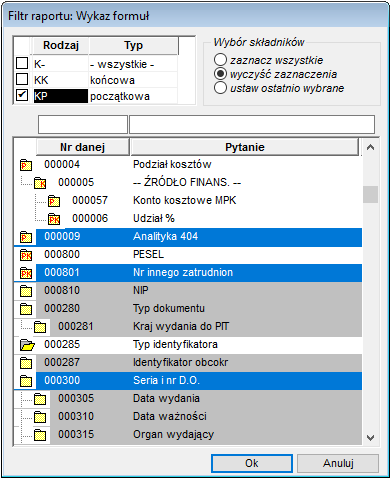Cancel the dialog with Anuluj
This screenshot has height=478, width=390.
pyautogui.click(x=338, y=463)
